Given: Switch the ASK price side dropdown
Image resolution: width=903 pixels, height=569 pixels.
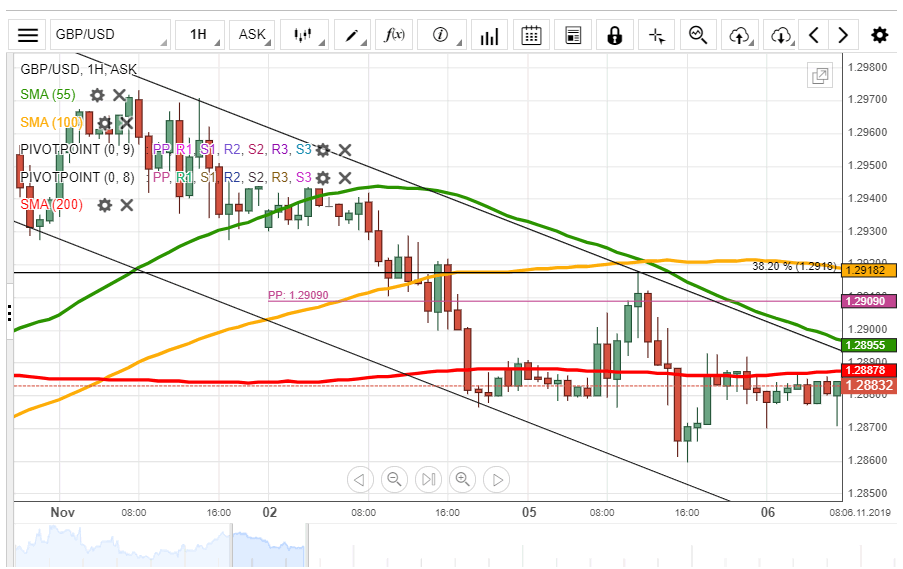Looking at the screenshot, I should tap(252, 35).
